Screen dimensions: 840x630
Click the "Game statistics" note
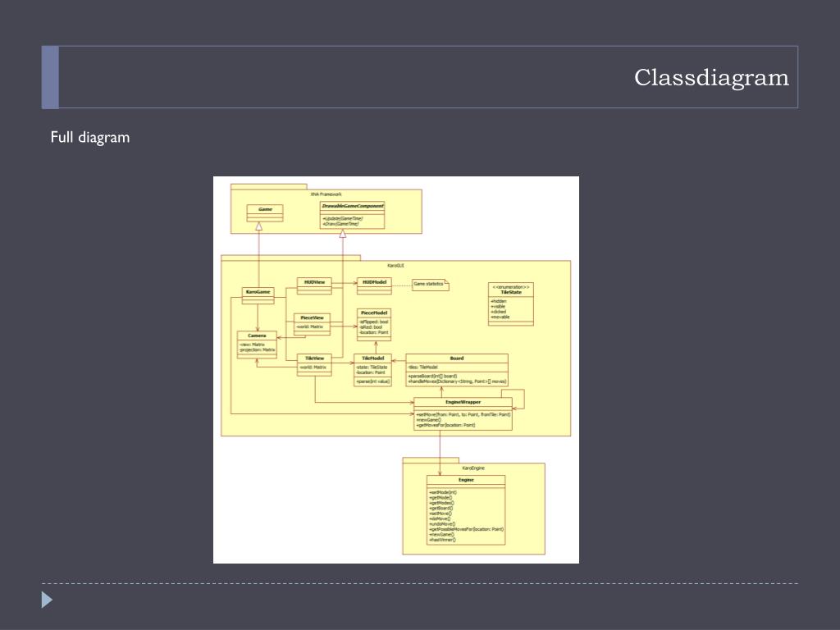click(430, 285)
